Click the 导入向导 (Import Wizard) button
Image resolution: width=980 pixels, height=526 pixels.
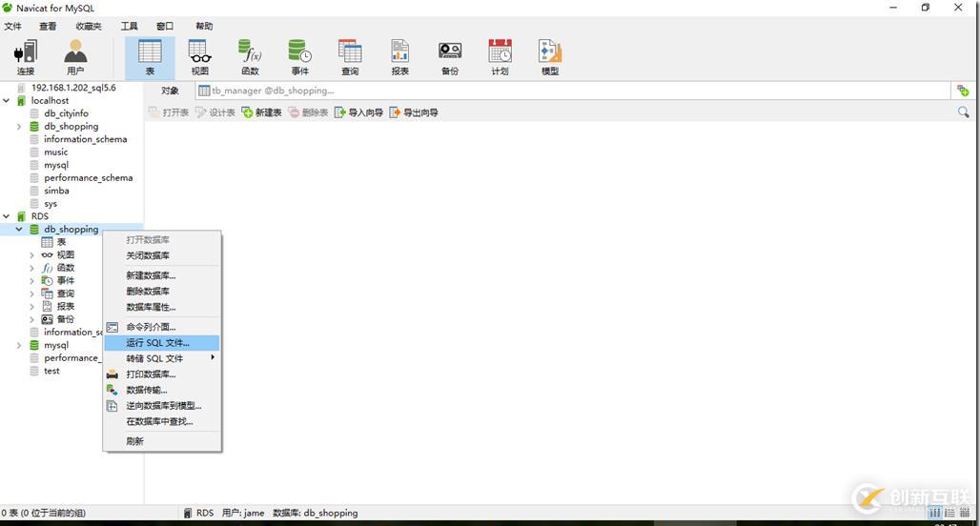coord(358,112)
